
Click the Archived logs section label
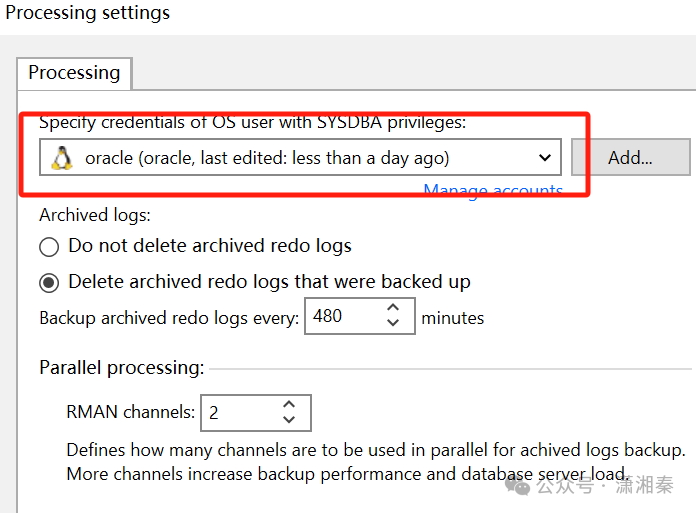pyautogui.click(x=95, y=215)
